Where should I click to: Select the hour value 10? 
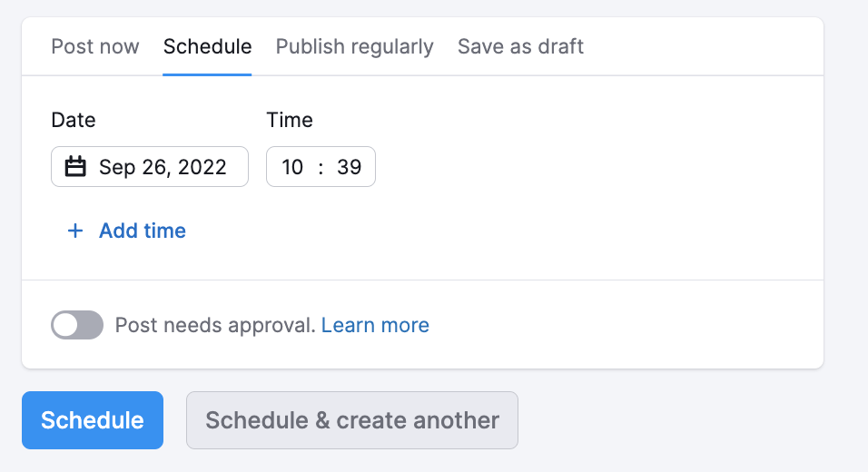click(x=292, y=166)
